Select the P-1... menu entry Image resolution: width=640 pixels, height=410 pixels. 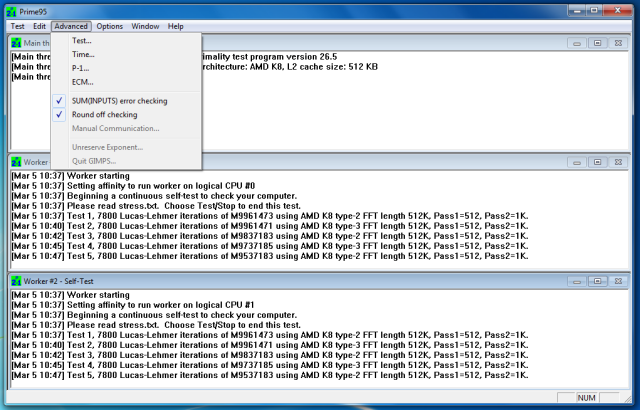126,69
